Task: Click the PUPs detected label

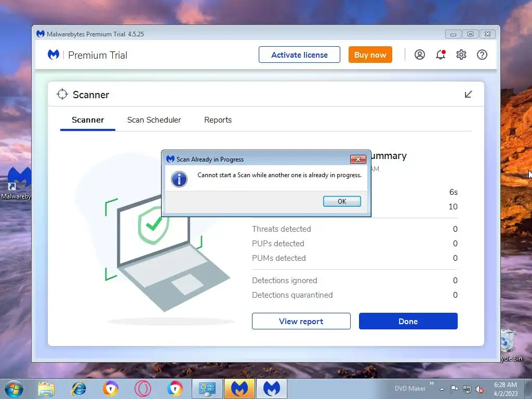Action: point(278,244)
